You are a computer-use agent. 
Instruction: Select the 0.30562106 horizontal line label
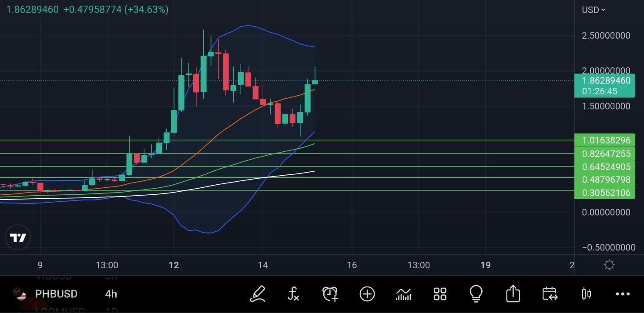tap(604, 193)
